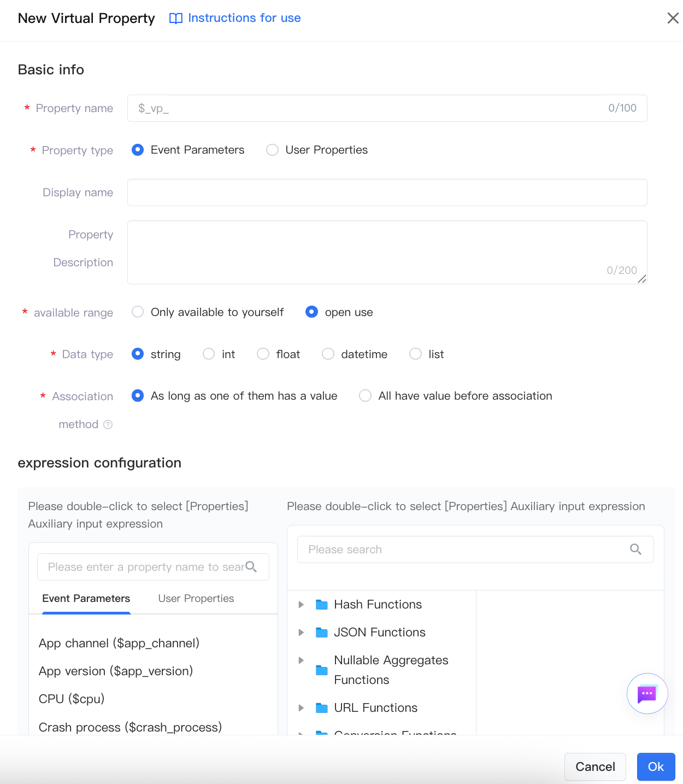The width and height of the screenshot is (683, 784).
Task: Set data type to int
Action: tap(209, 354)
